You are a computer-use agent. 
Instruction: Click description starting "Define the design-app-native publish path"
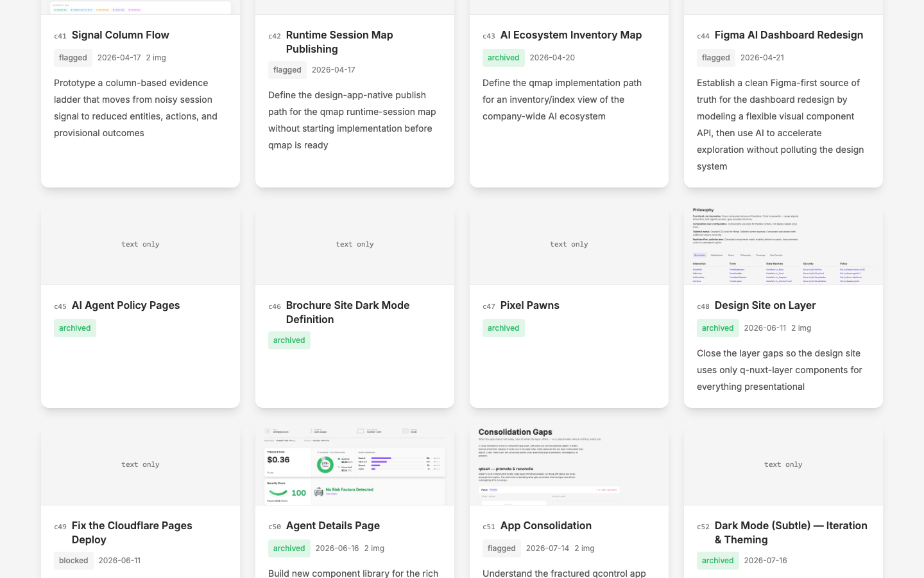tap(352, 120)
